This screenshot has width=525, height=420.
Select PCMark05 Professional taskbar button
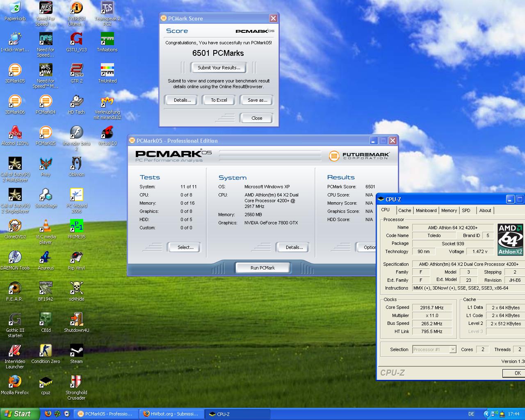click(107, 414)
